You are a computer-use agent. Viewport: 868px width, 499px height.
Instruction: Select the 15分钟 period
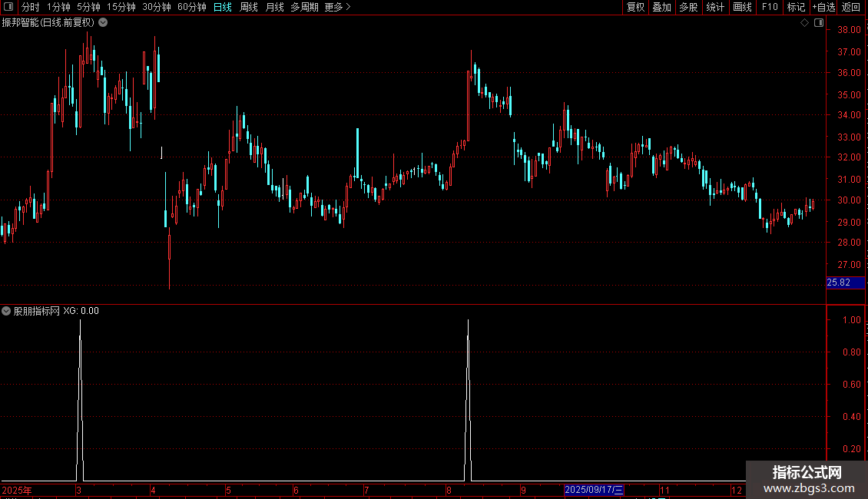click(x=121, y=7)
